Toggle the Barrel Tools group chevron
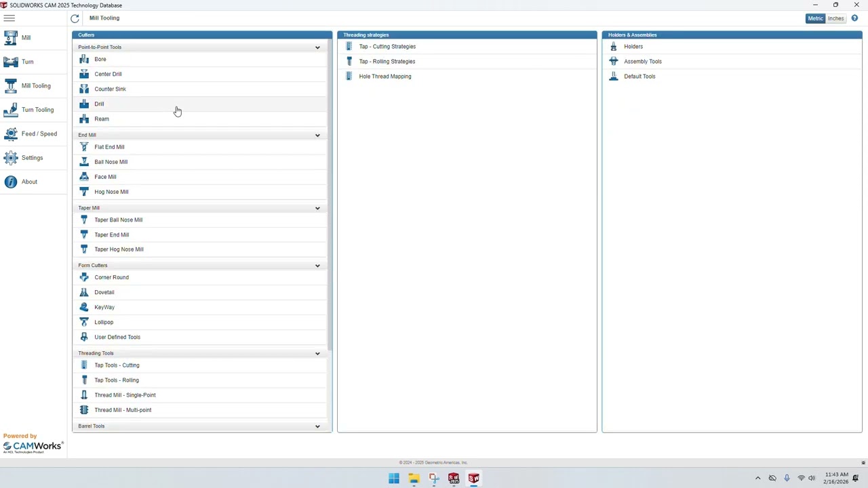The image size is (868, 488). 317,426
